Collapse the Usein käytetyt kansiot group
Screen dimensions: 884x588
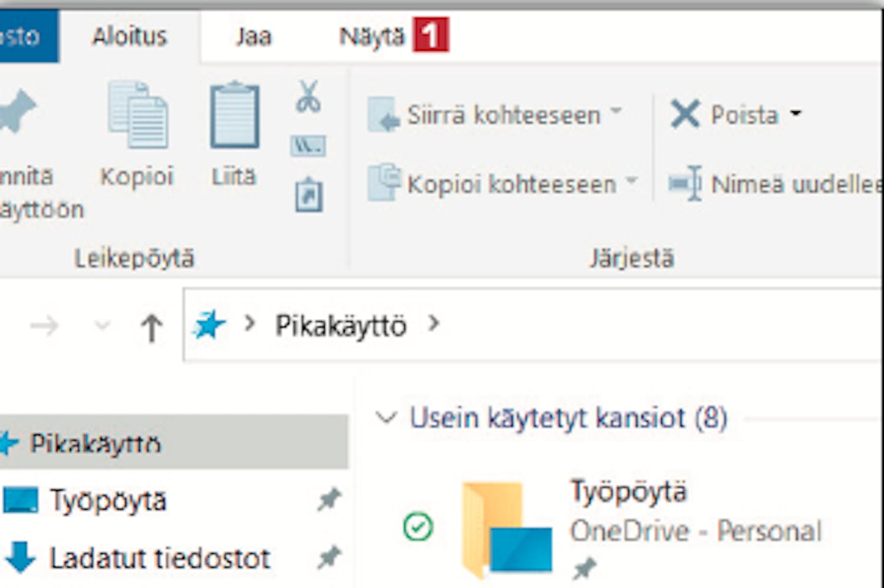386,418
